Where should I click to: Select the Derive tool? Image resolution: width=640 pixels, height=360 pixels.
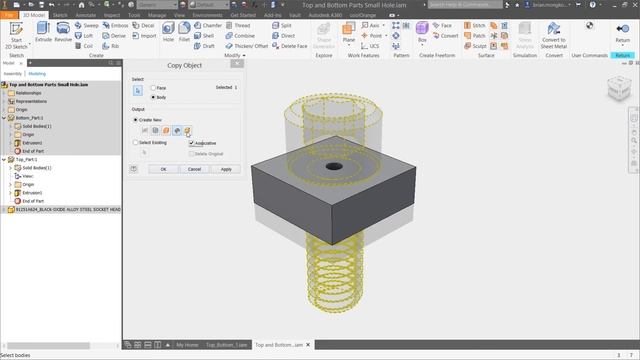pyautogui.click(x=114, y=36)
